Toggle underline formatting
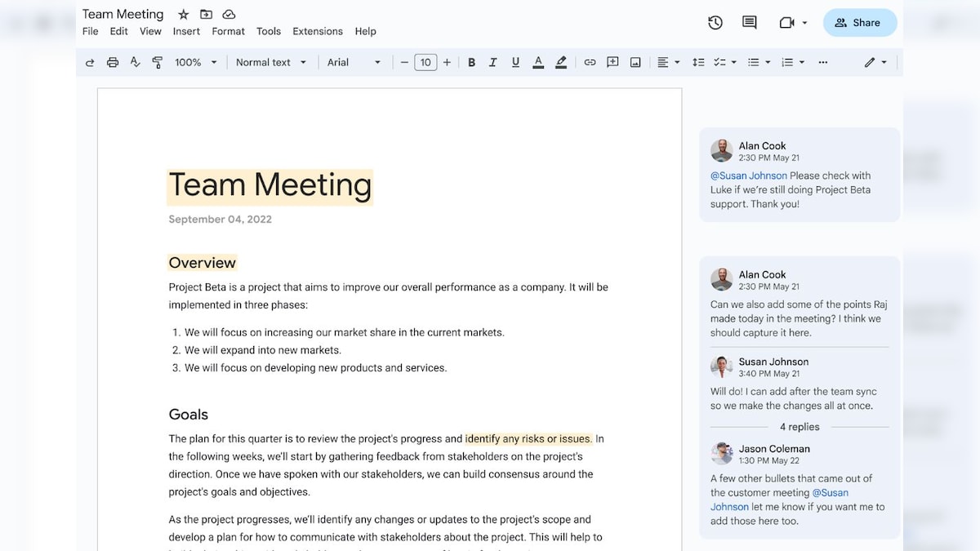The width and height of the screenshot is (980, 551). pyautogui.click(x=515, y=62)
